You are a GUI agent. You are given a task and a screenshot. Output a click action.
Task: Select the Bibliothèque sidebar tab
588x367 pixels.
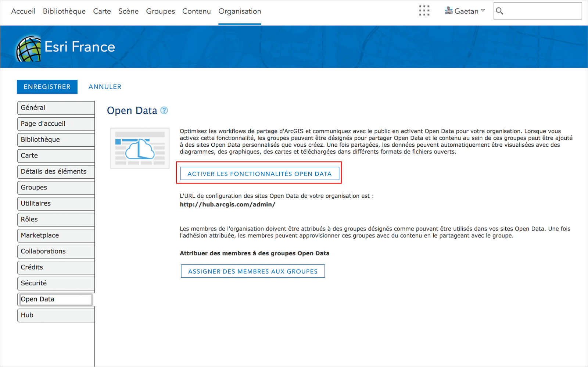coord(56,140)
